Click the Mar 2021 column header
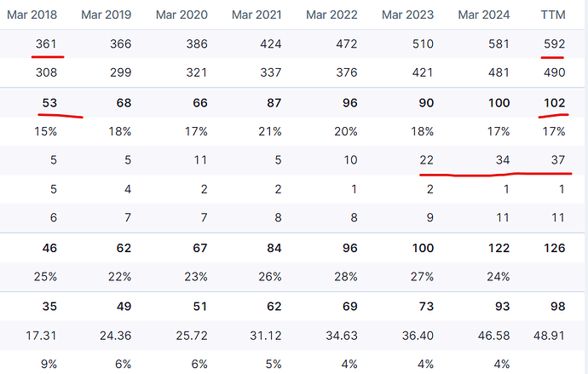588x374 pixels. [x=257, y=14]
